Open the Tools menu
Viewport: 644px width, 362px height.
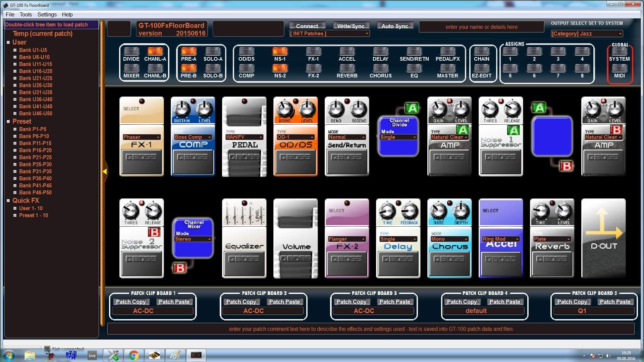click(x=25, y=14)
